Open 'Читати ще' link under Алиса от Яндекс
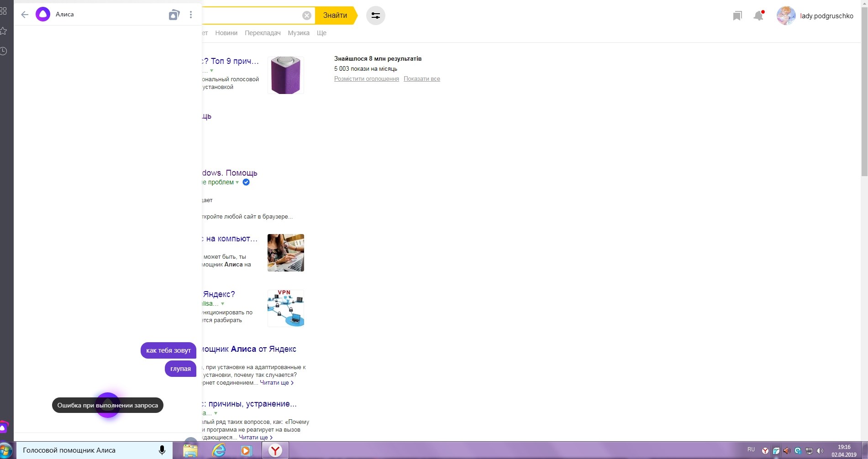868x459 pixels. pos(276,383)
